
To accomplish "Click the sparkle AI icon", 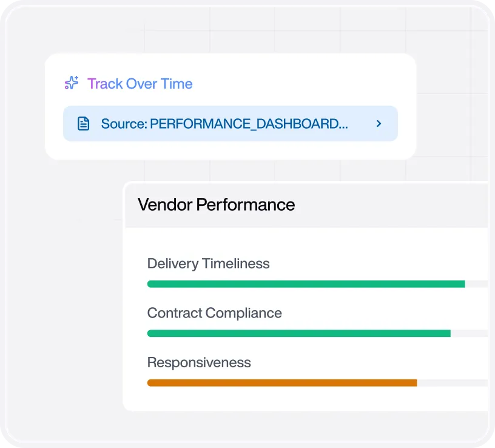I will coord(72,83).
